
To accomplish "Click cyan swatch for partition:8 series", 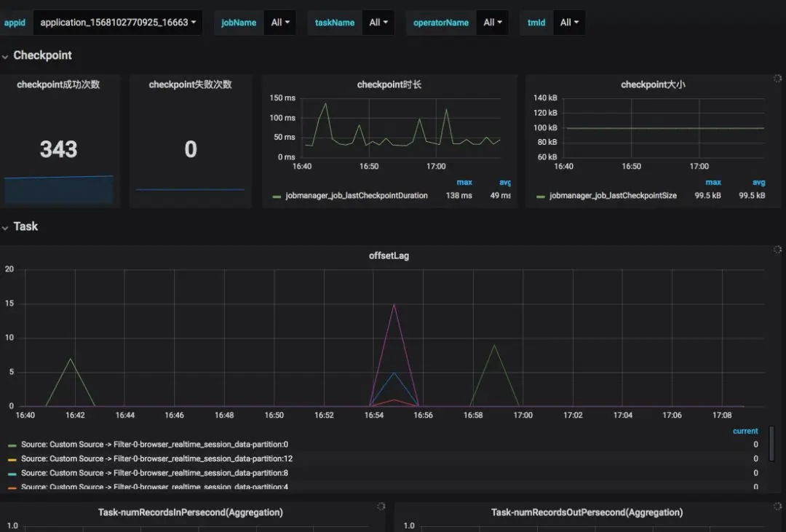I will tap(12, 474).
